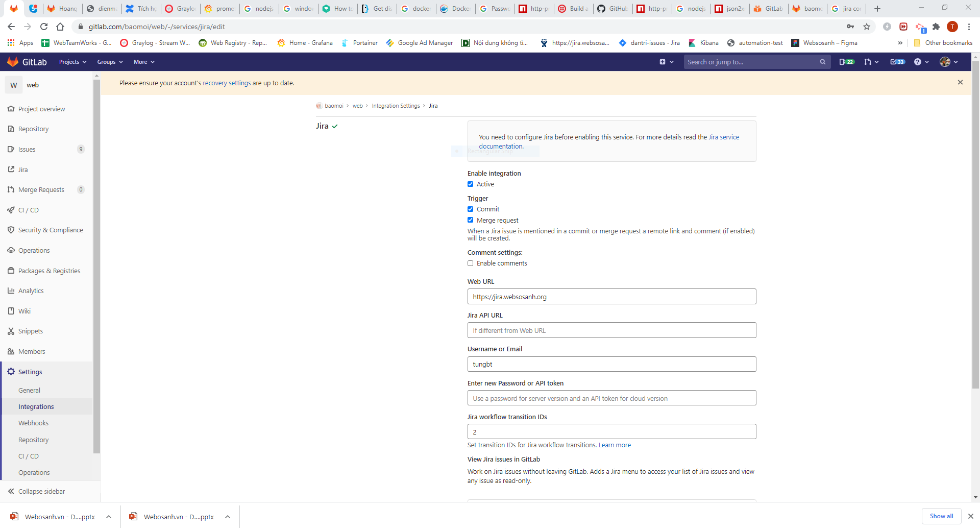Expand the Projects dropdown
Image resolution: width=980 pixels, height=531 pixels.
point(72,62)
